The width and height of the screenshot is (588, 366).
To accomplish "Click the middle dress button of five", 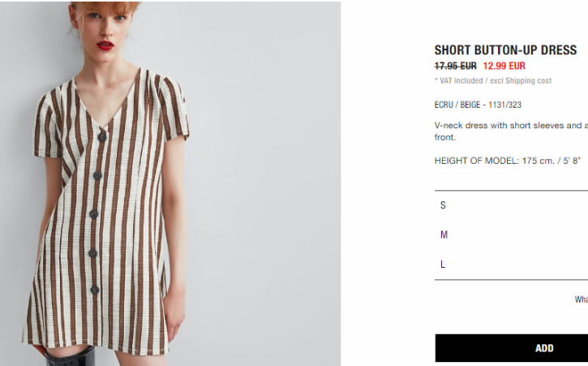I will click(x=94, y=214).
